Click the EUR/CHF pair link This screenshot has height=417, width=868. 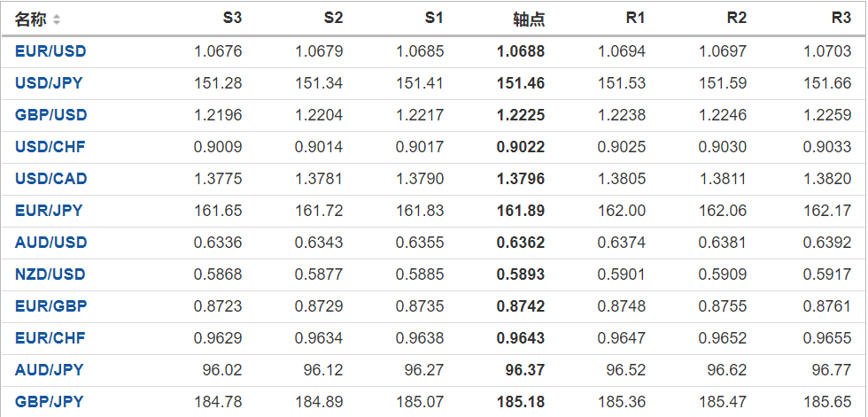click(x=50, y=338)
